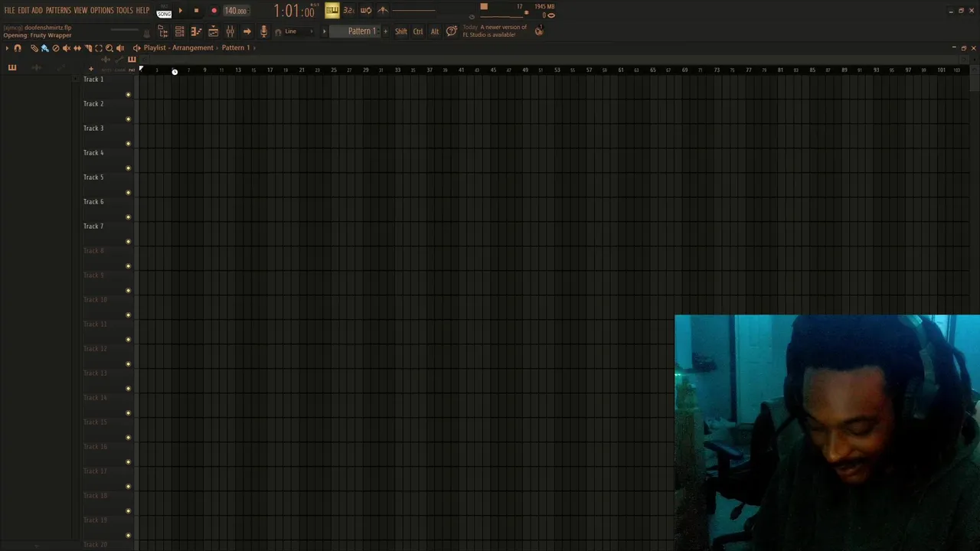Select the Zoom magnifier tool in playlist
Screen dimensions: 980x551
click(x=109, y=48)
